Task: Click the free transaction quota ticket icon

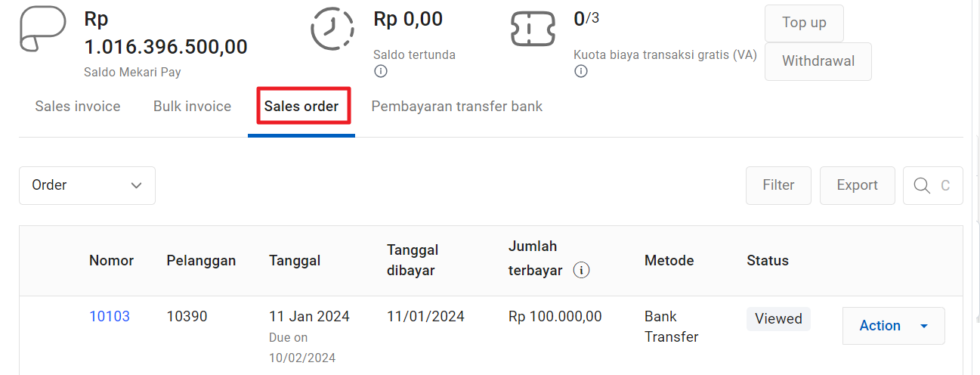Action: coord(533,29)
